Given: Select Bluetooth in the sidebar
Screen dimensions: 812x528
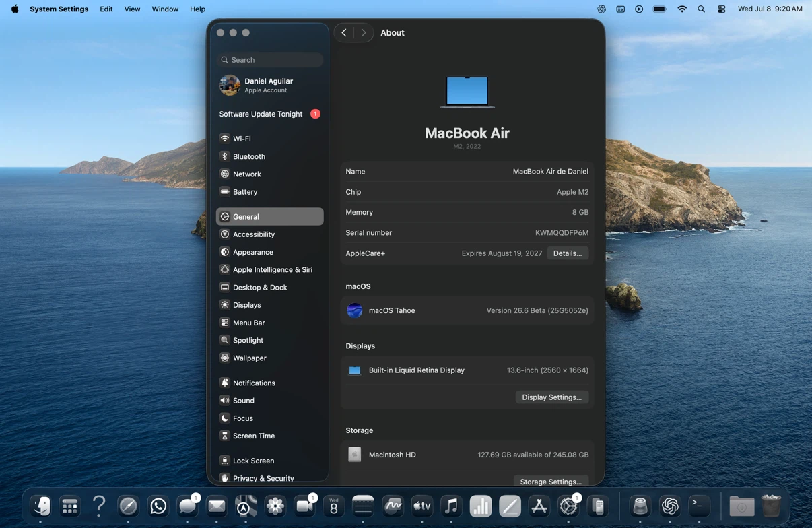Looking at the screenshot, I should pos(269,156).
